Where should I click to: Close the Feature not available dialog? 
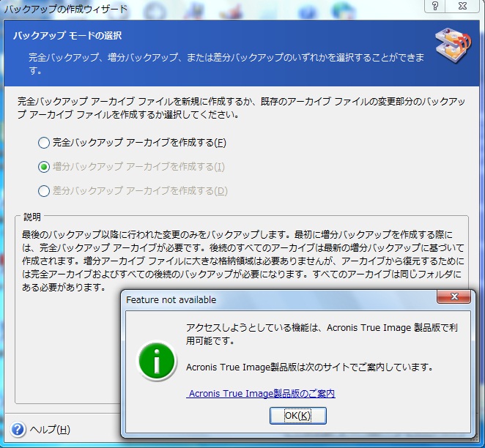453,296
